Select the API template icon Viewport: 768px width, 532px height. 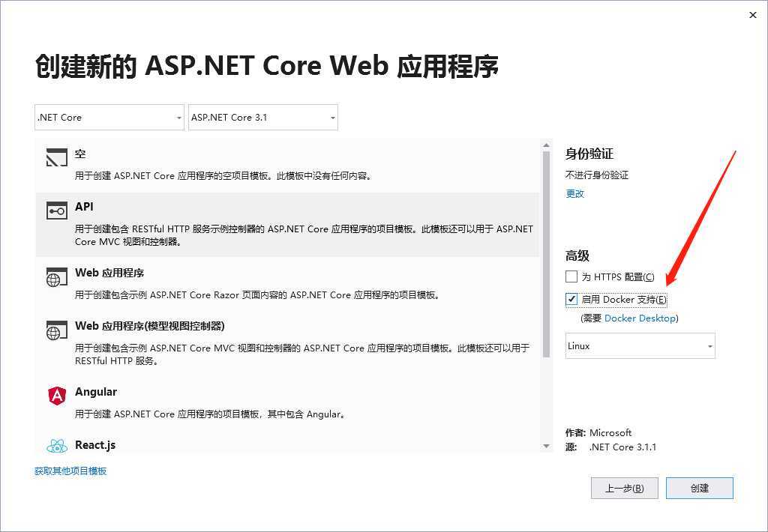57,211
